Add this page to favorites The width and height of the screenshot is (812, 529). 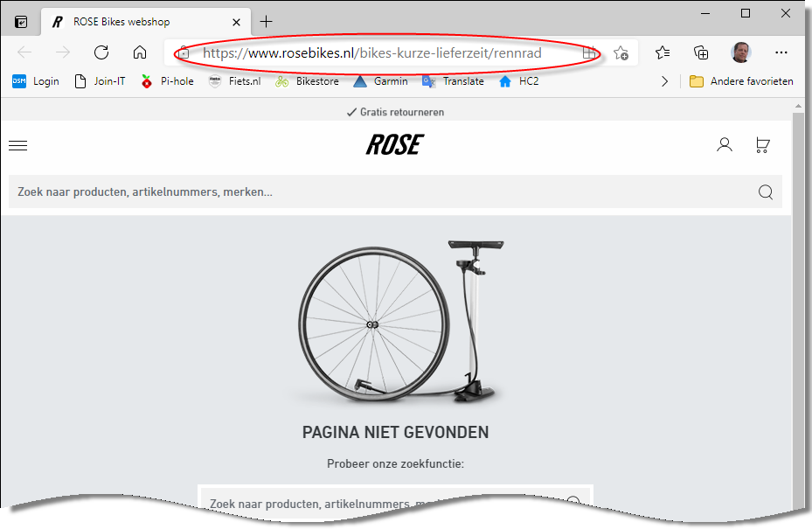pyautogui.click(x=621, y=52)
